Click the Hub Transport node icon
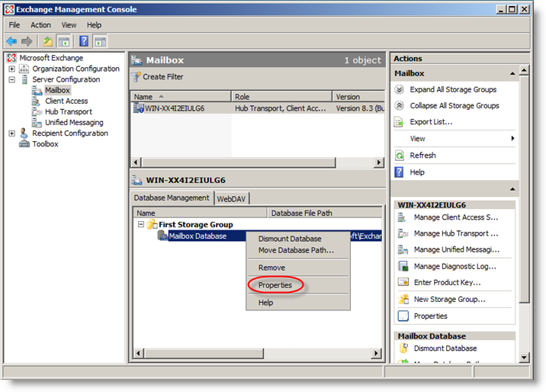This screenshot has width=546, height=392. (37, 112)
